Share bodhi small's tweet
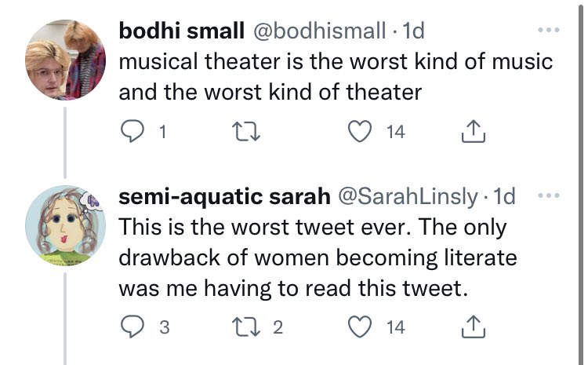The image size is (588, 365). pos(474,131)
